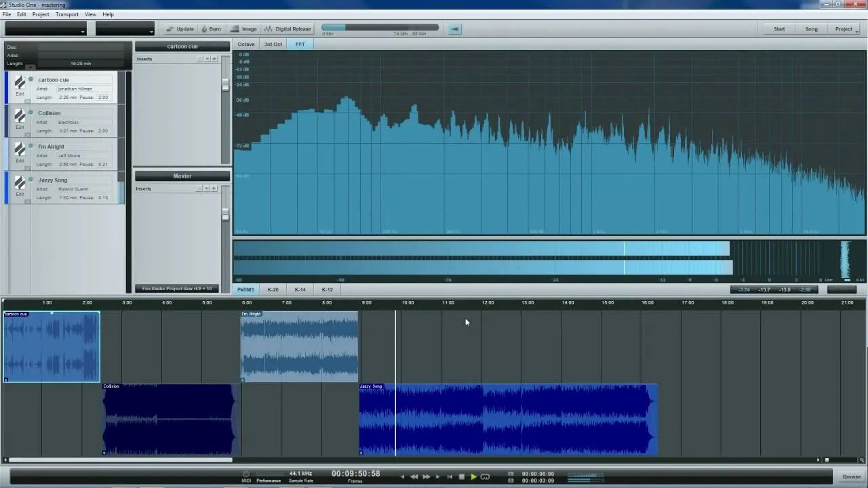Select the K-14 metering mode
Viewport: 868px width, 488px height.
(x=300, y=289)
